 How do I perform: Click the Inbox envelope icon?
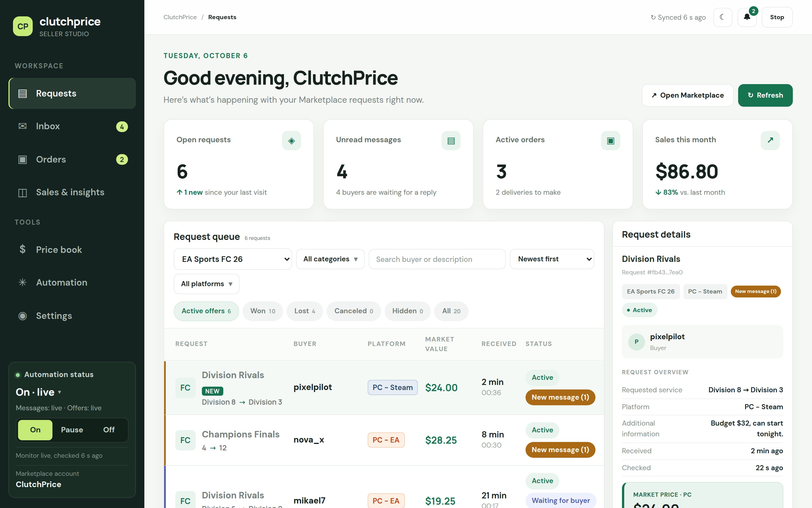pyautogui.click(x=23, y=126)
